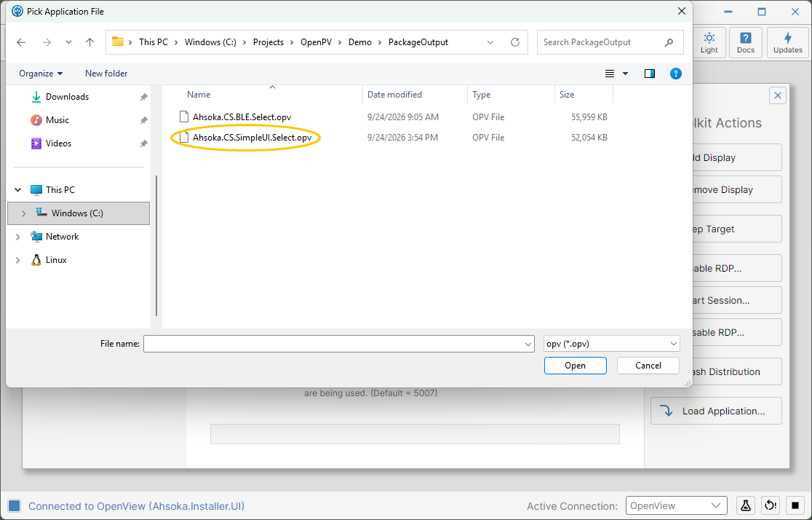Open the Organize menu
812x520 pixels.
(41, 74)
